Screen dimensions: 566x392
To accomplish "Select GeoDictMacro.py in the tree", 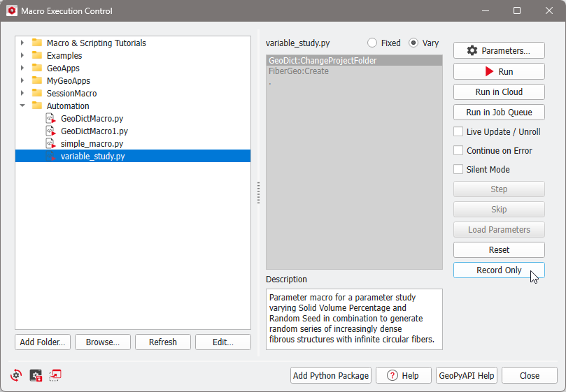I will pos(92,118).
